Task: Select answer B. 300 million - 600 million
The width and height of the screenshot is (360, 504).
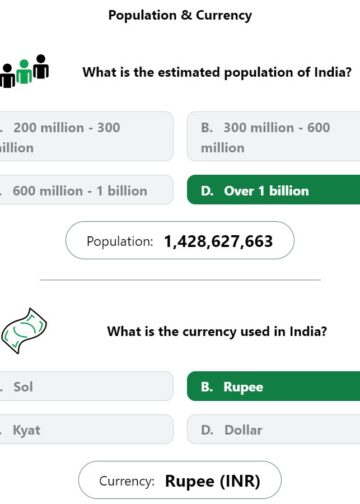Action: pyautogui.click(x=273, y=136)
